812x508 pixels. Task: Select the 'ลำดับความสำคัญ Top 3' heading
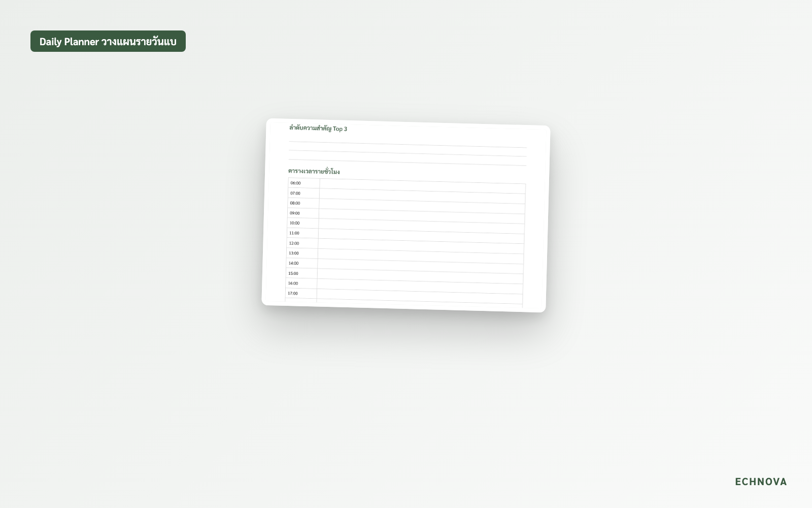point(318,128)
